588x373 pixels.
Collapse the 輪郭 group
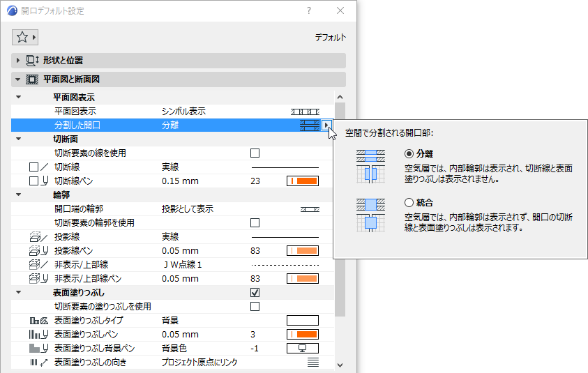pyautogui.click(x=18, y=195)
